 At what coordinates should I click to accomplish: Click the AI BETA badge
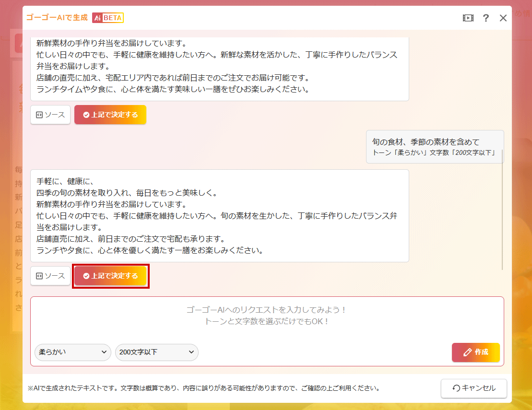[108, 18]
